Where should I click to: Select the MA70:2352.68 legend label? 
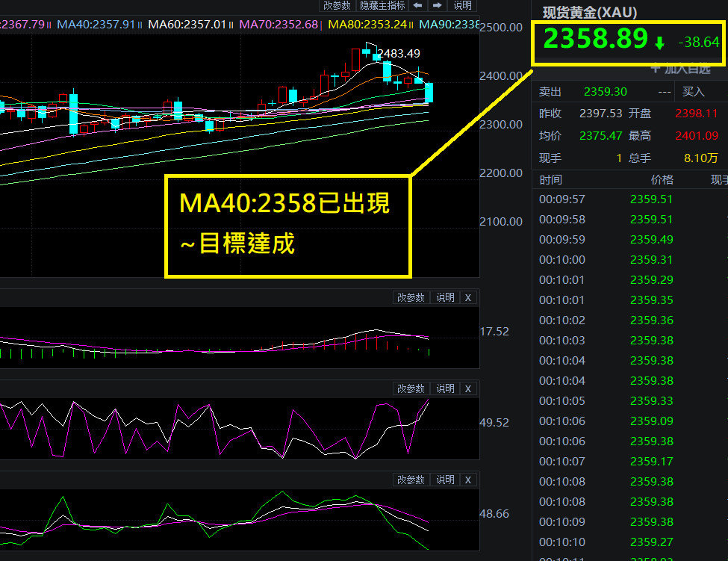279,24
